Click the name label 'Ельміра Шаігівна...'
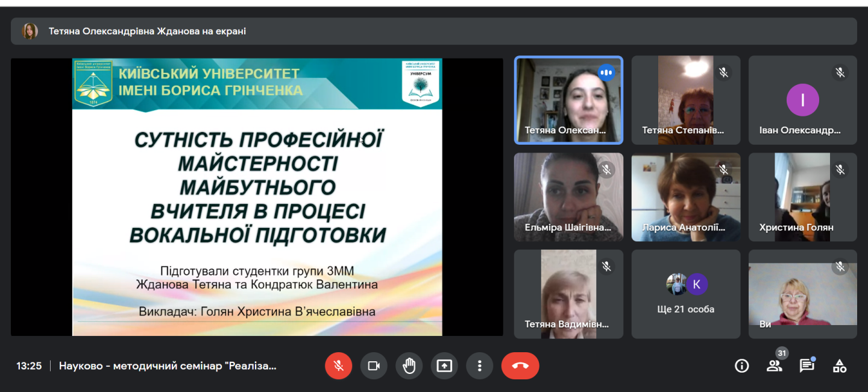Viewport: 868px width, 392px height. coord(568,227)
